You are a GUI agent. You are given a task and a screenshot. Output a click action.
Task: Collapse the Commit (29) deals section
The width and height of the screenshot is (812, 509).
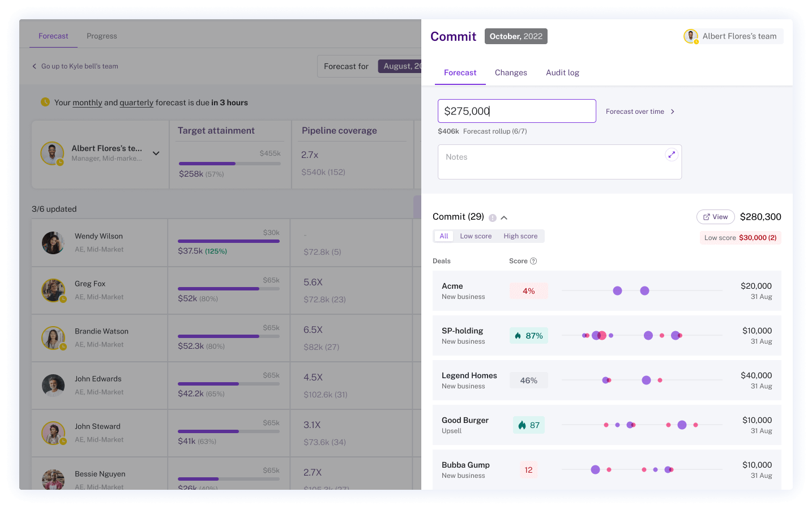(x=504, y=217)
